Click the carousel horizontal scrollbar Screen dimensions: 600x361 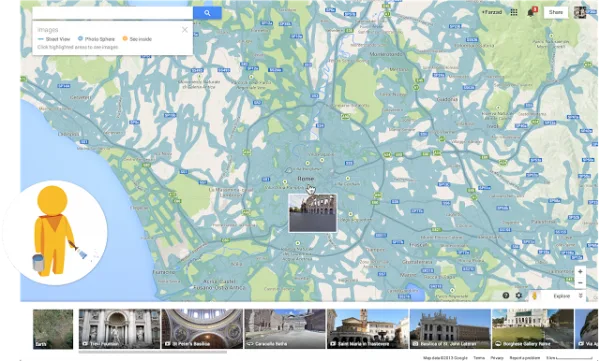pyautogui.click(x=153, y=352)
